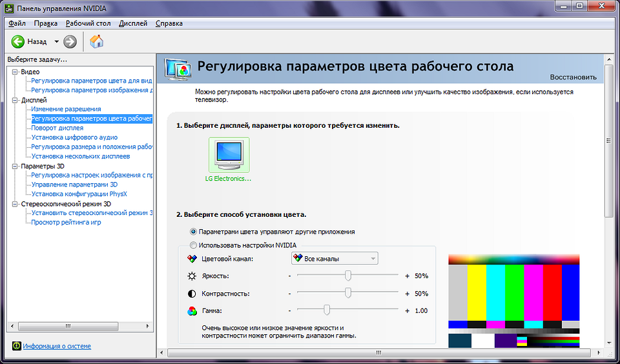The image size is (620, 364).
Task: Select 'Параметрами цвета управляют другие приложения' radio button
Action: pos(193,232)
